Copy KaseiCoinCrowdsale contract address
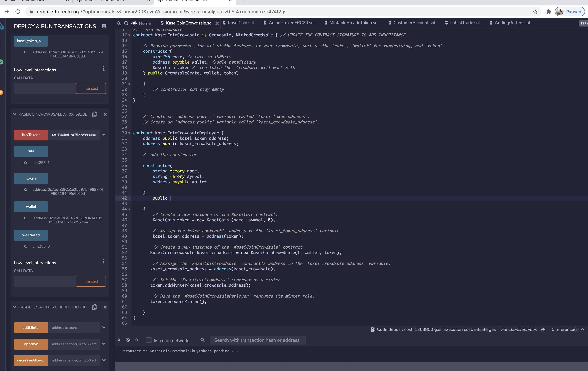Image resolution: width=588 pixels, height=371 pixels. (95, 114)
